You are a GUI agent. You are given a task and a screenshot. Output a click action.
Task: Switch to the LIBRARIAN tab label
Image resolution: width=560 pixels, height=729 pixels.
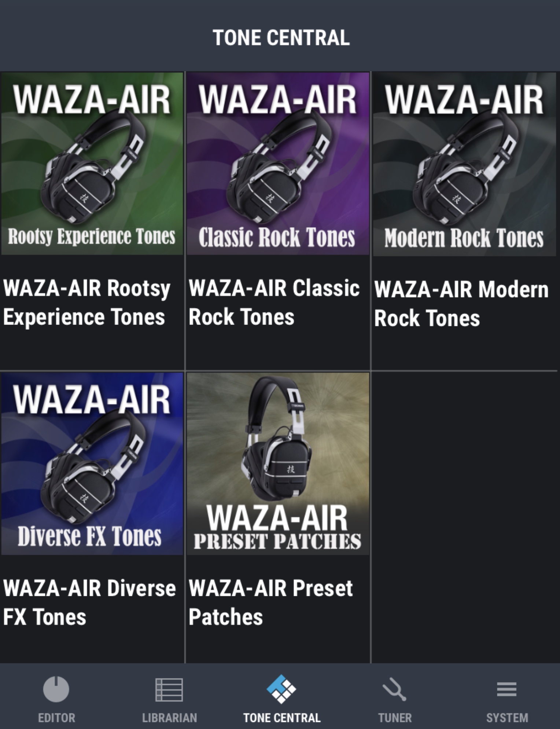pyautogui.click(x=169, y=718)
